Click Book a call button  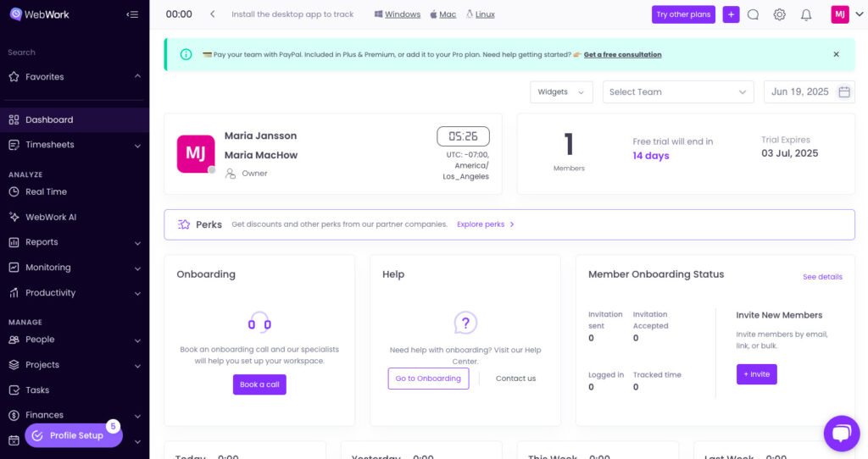click(x=259, y=384)
